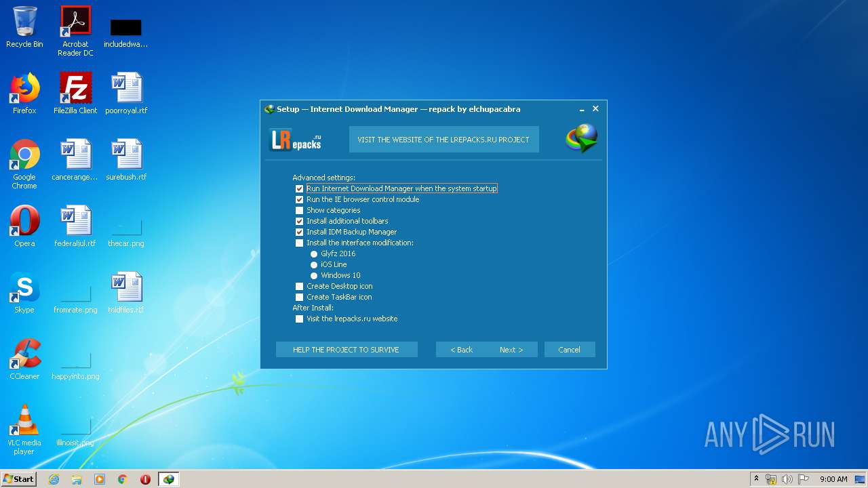The height and width of the screenshot is (488, 868).
Task: Click Help the Project to Survive button
Action: [x=347, y=350]
